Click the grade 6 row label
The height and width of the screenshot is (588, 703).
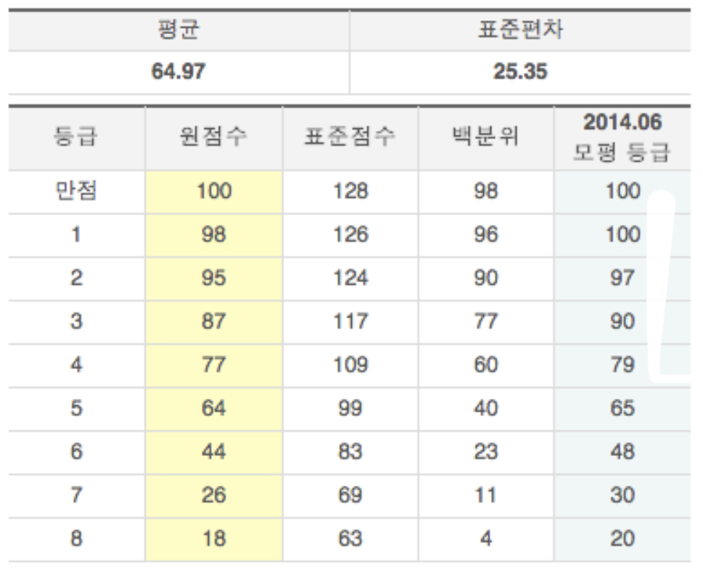click(x=76, y=452)
